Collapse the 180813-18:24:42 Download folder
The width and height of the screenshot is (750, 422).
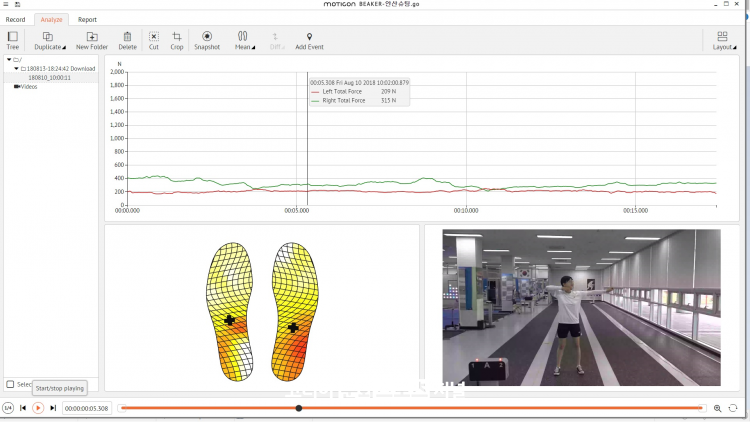pyautogui.click(x=16, y=68)
